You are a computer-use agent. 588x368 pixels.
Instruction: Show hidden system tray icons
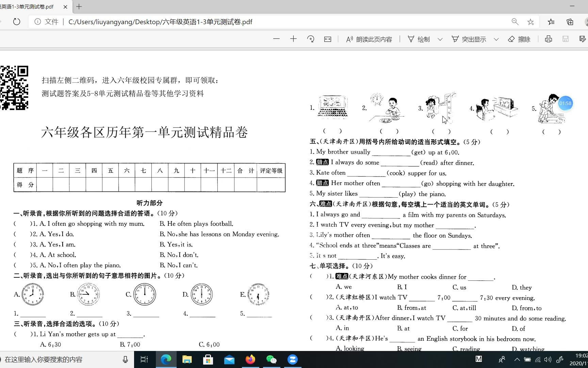[517, 359]
